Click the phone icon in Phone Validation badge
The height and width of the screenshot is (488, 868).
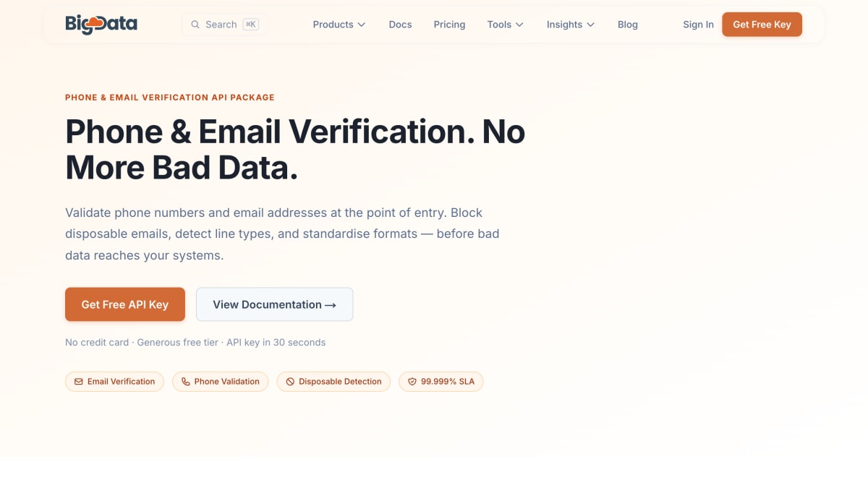tap(186, 382)
